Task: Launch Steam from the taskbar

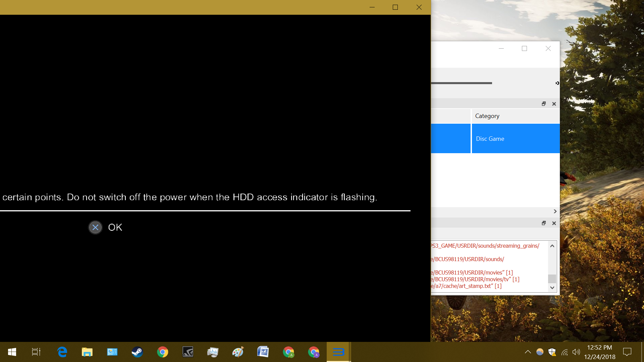Action: [138, 352]
